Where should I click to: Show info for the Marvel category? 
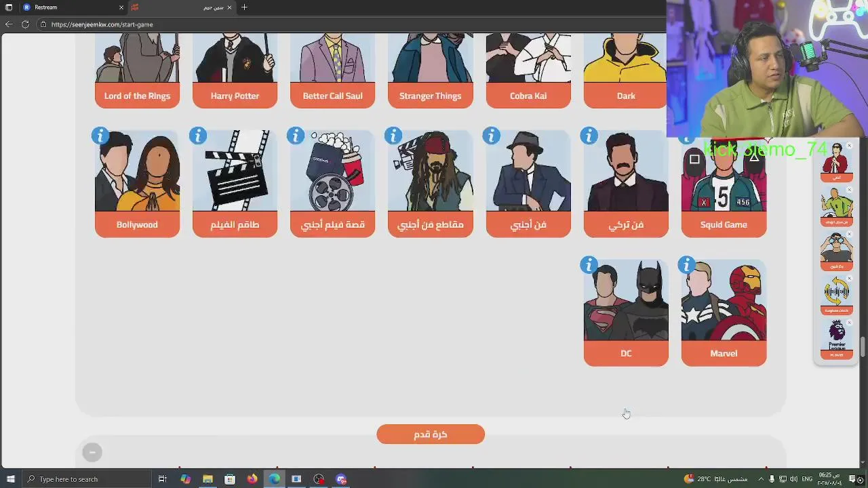tap(686, 265)
